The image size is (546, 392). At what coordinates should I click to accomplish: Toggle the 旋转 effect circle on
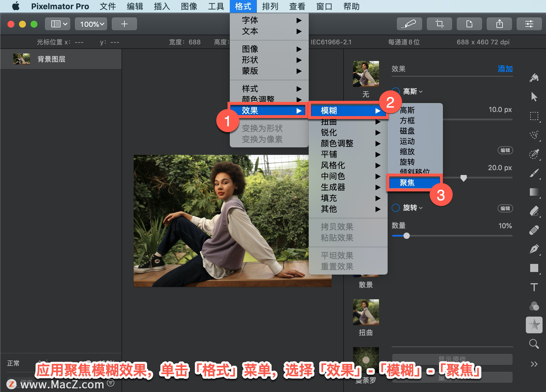click(x=396, y=208)
